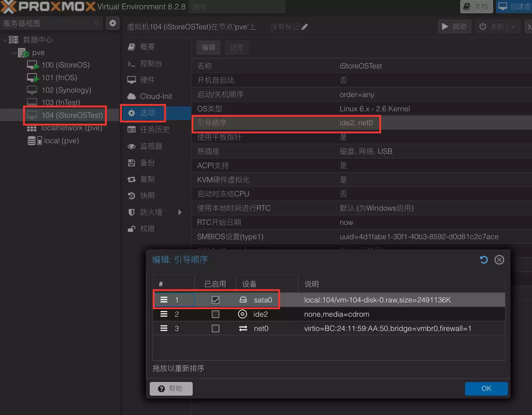Viewport: 532px width, 415px height.
Task: Click the monitor eye icon in the VM menu
Action: 131,146
